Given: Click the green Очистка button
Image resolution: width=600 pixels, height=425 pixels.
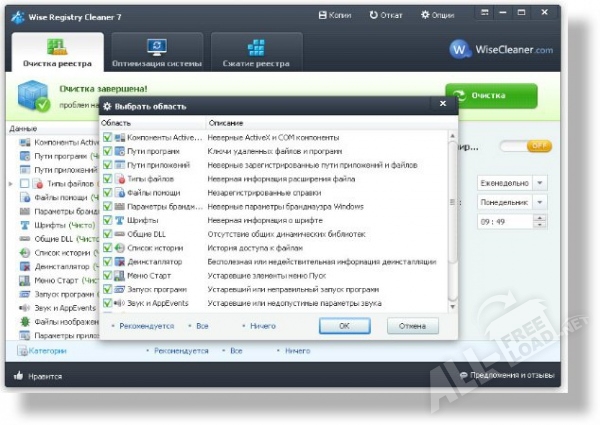Looking at the screenshot, I should 491,96.
